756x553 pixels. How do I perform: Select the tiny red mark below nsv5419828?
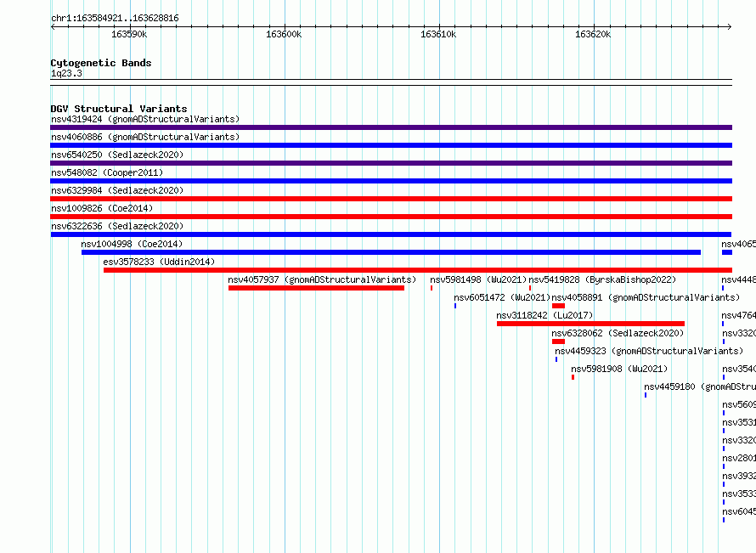tap(530, 288)
